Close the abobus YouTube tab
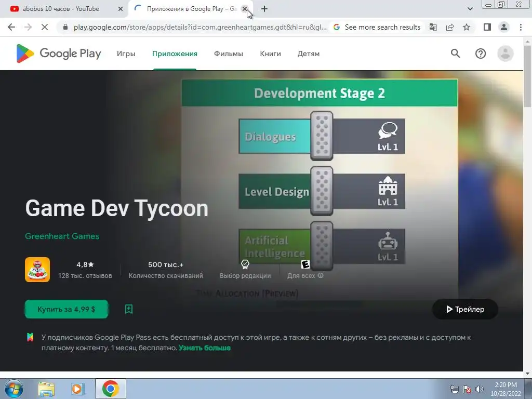This screenshot has height=399, width=532. 121,9
